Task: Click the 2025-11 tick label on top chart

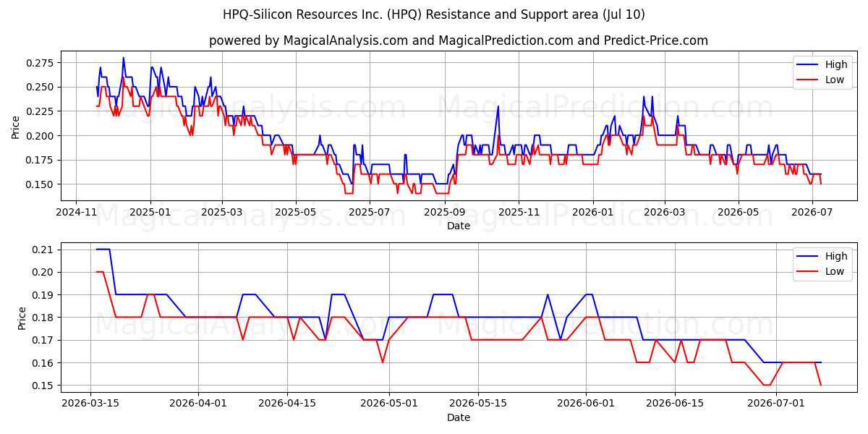Action: [x=519, y=213]
